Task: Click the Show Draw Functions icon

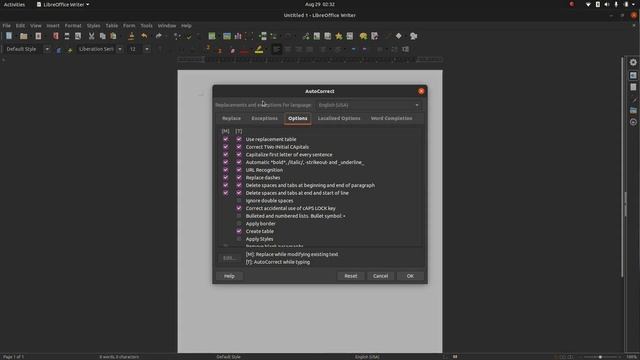Action: (413, 36)
